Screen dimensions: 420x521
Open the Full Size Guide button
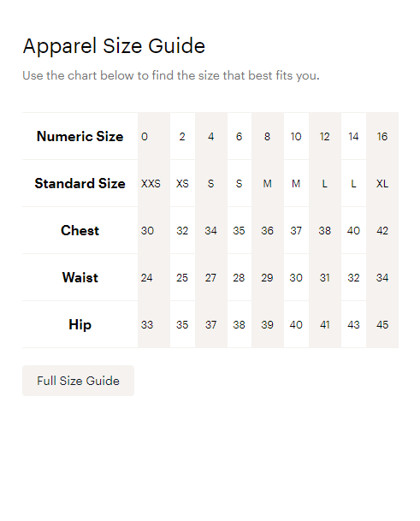[78, 381]
